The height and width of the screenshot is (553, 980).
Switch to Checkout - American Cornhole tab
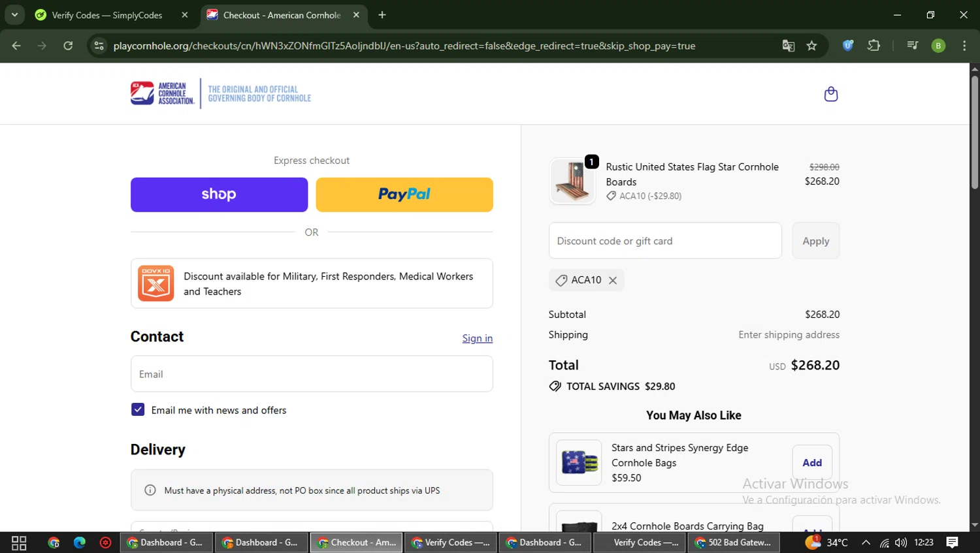click(x=284, y=15)
